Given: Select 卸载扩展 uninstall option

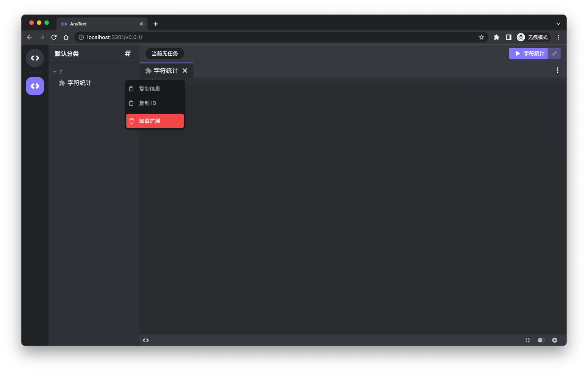Looking at the screenshot, I should (x=155, y=121).
